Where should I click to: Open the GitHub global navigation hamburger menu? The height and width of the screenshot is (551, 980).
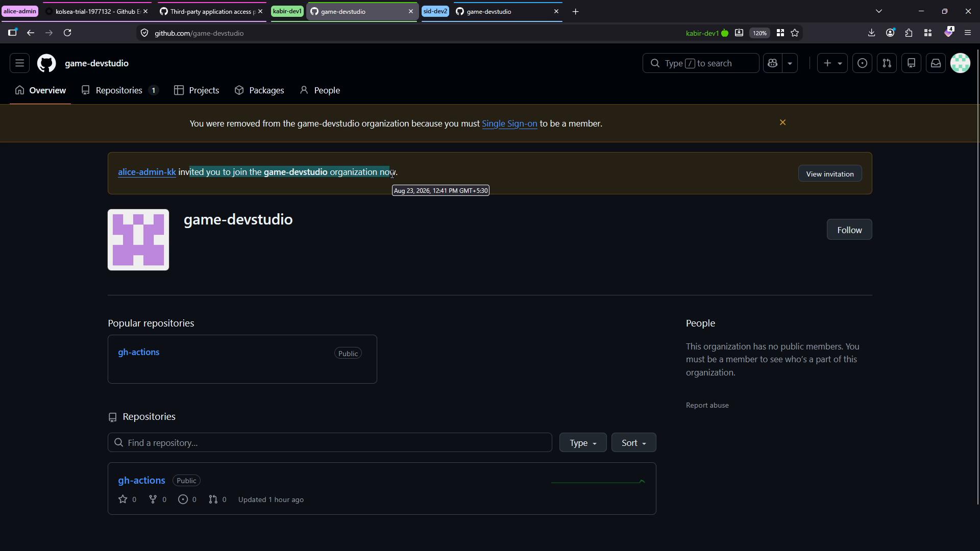click(19, 63)
